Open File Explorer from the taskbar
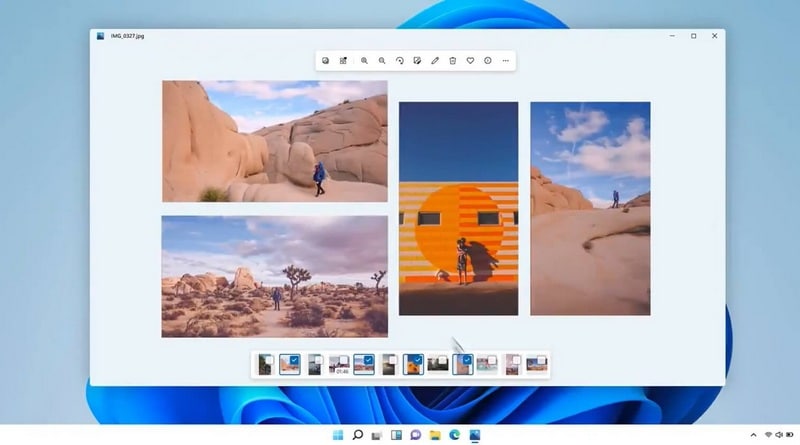The image size is (800, 445). 435,435
